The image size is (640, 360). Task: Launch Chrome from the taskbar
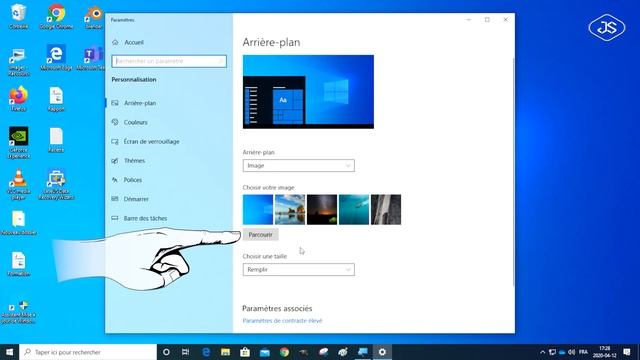[x=284, y=352]
